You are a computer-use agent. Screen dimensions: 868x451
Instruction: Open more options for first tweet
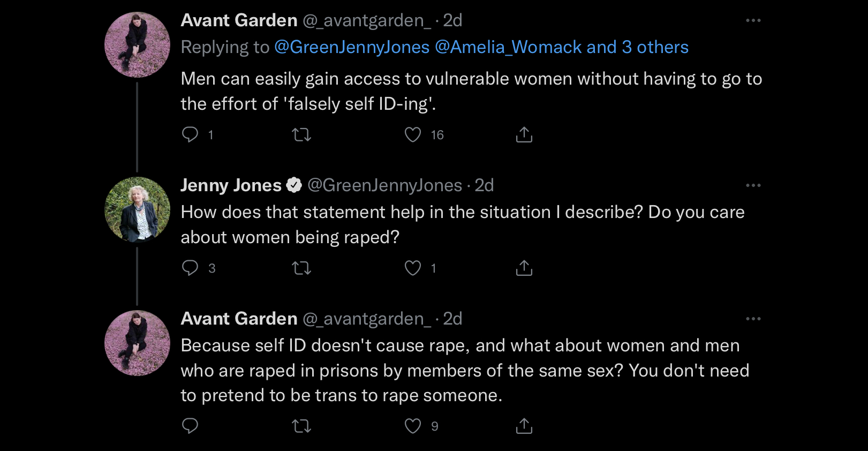click(x=753, y=20)
